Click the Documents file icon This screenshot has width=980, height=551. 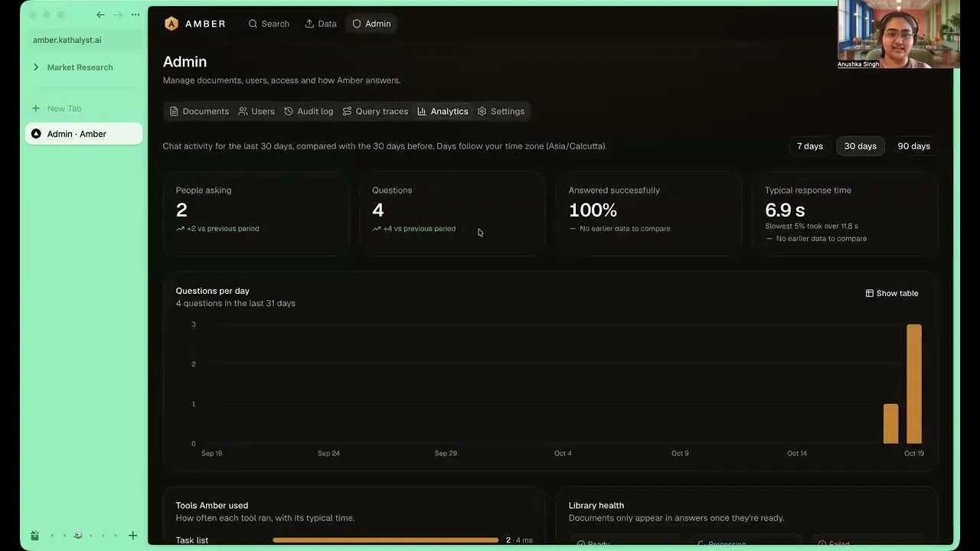pyautogui.click(x=174, y=111)
